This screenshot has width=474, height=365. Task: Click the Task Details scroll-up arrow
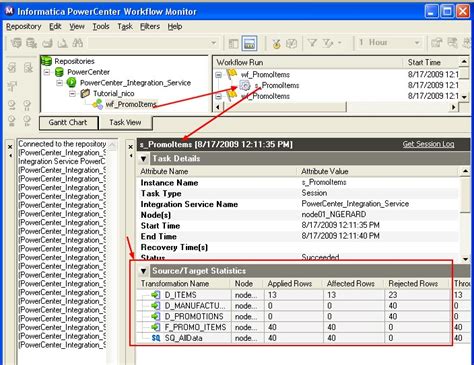pyautogui.click(x=465, y=171)
